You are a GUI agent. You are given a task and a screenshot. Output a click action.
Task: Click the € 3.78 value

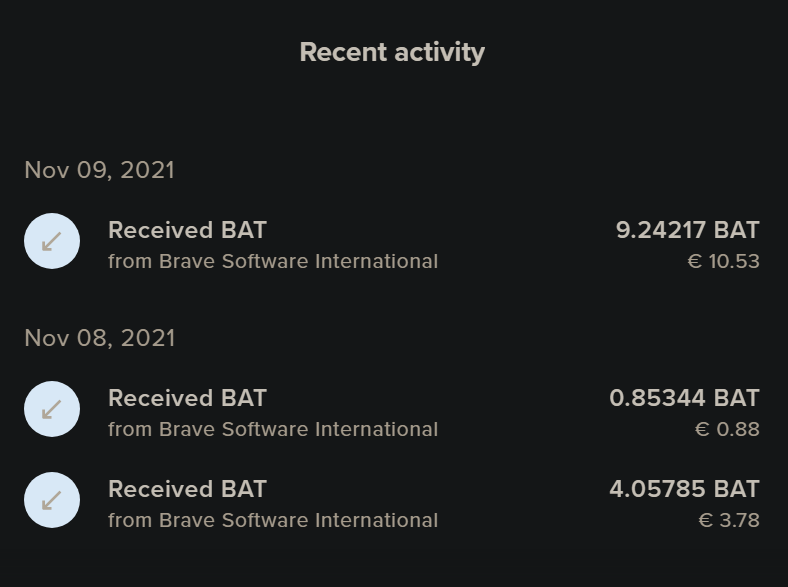click(x=729, y=520)
